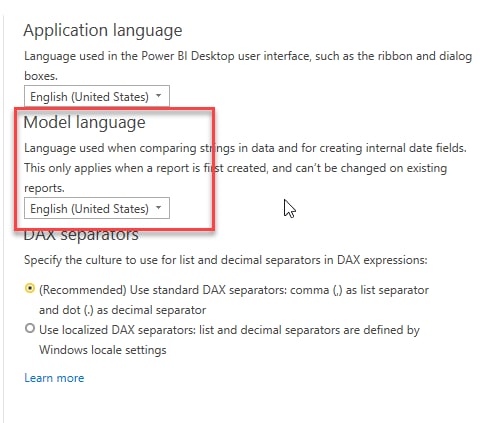Open the Application language dropdown
This screenshot has height=423, width=489.
[x=97, y=96]
